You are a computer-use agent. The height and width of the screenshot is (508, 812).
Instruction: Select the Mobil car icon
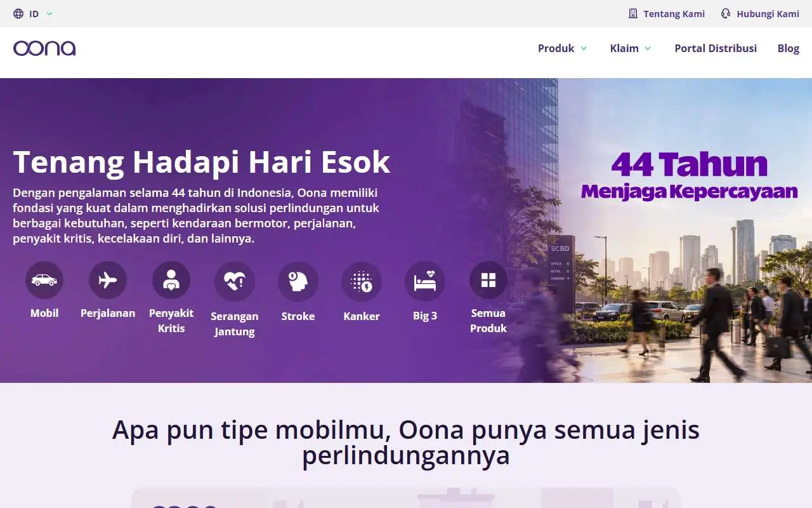click(x=44, y=280)
